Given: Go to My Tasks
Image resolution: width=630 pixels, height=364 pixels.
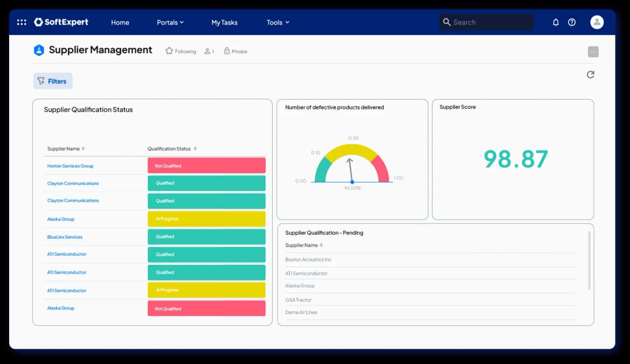Looking at the screenshot, I should coord(224,22).
